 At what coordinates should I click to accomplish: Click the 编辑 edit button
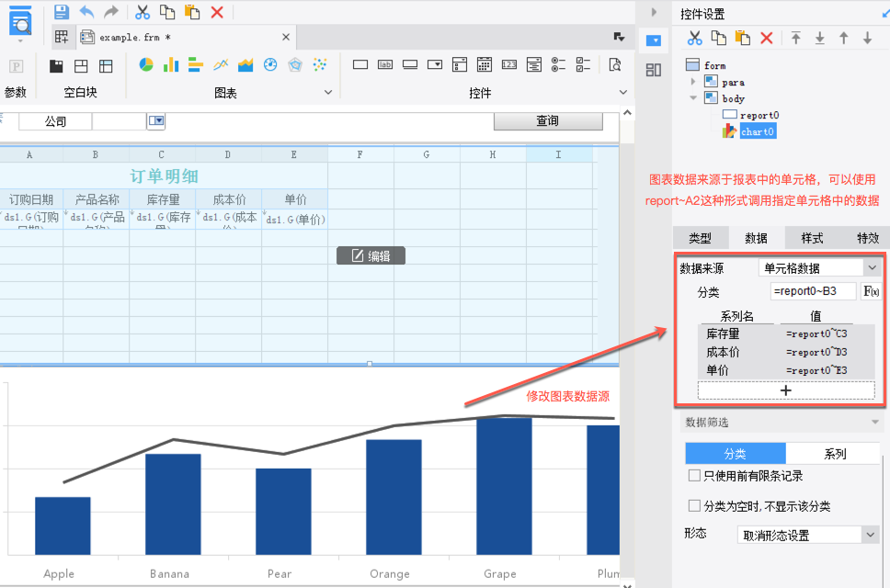[371, 255]
